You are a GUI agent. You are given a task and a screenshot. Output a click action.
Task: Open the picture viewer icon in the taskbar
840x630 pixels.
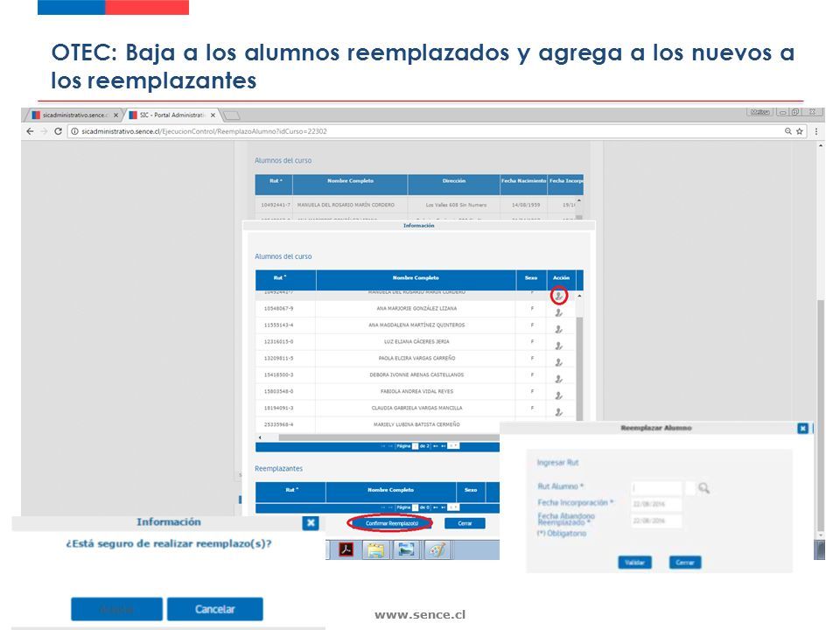coord(406,549)
